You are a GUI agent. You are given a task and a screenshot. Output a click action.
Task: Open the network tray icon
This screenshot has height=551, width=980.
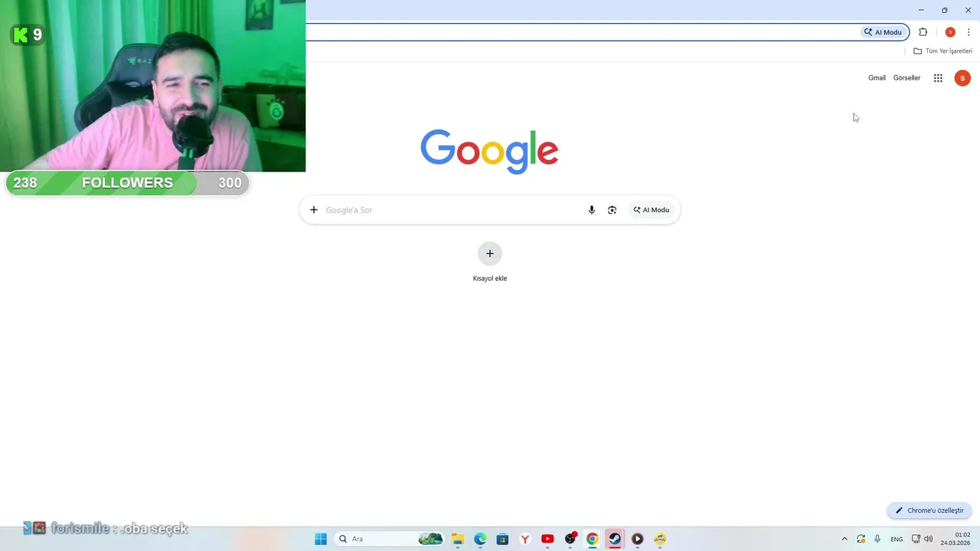coord(916,539)
